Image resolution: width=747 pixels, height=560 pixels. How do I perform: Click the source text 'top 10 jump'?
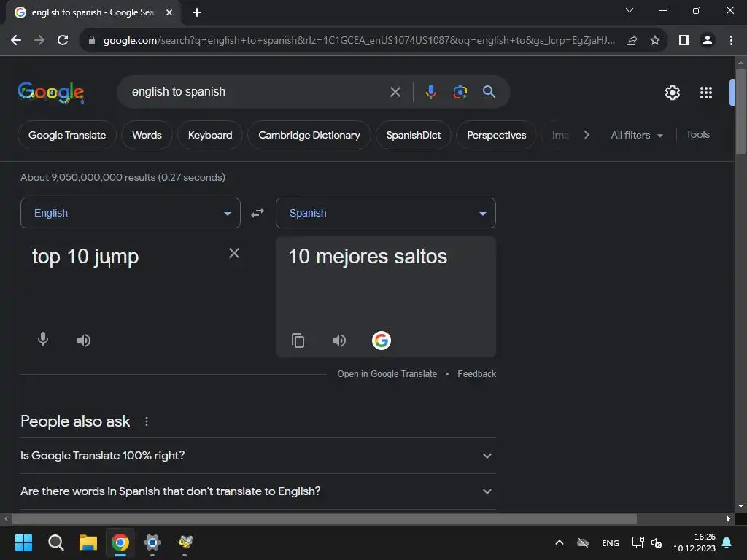85,257
